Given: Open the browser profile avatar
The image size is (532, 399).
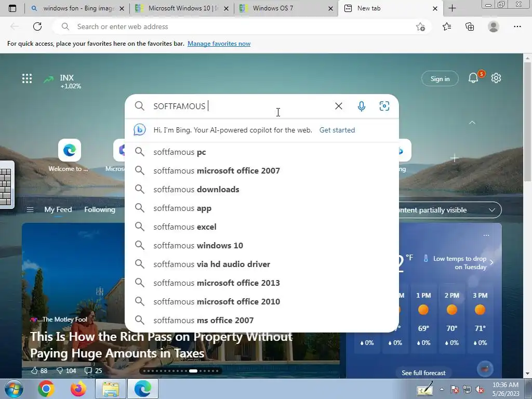Looking at the screenshot, I should click(494, 26).
